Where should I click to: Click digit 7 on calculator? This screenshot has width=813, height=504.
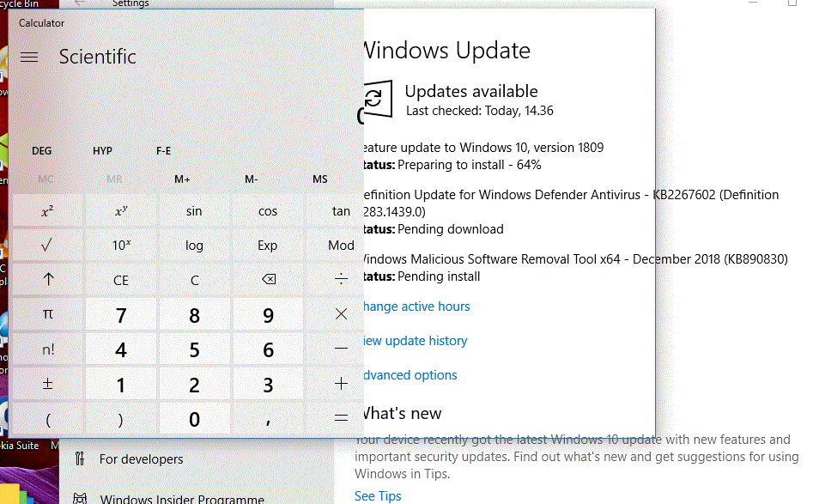121,314
